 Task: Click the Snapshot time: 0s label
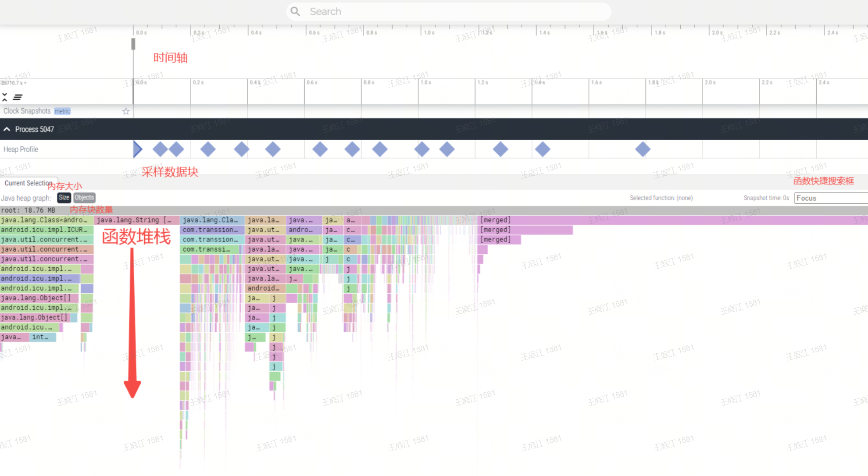pyautogui.click(x=766, y=198)
